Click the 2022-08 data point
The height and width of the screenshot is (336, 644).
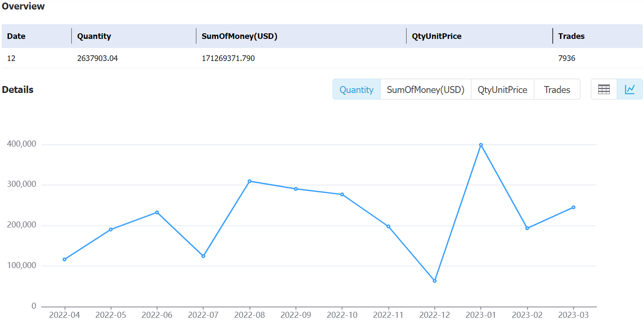[250, 181]
